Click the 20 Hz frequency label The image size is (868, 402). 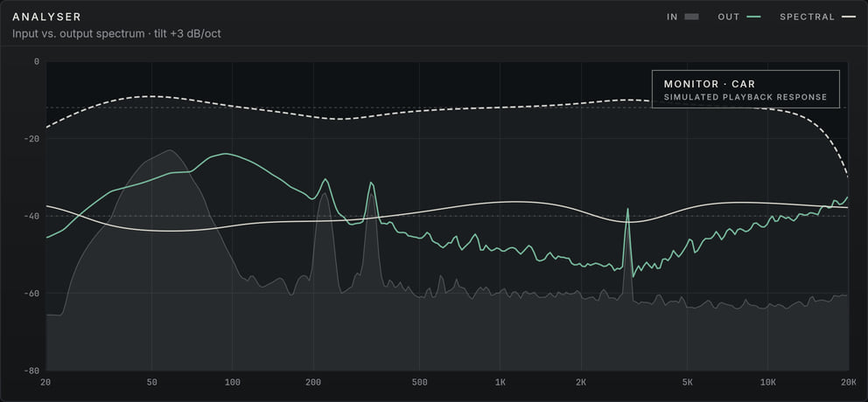click(x=46, y=382)
